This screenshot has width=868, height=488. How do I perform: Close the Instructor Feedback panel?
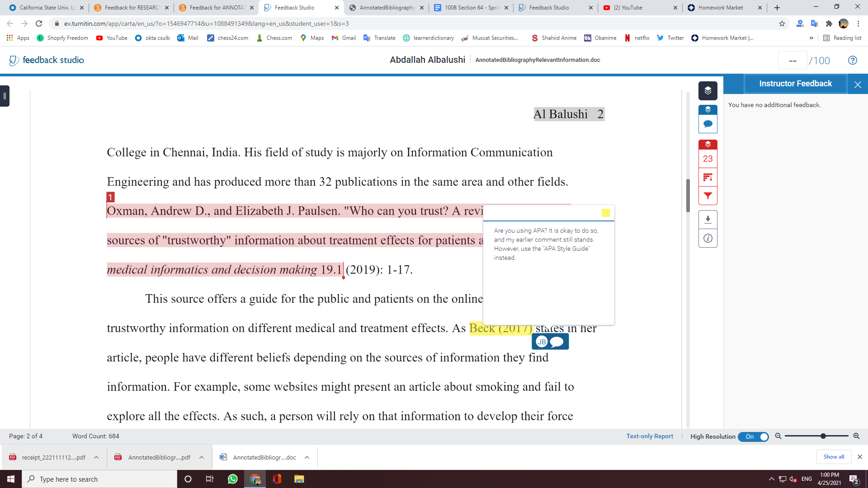tap(858, 84)
